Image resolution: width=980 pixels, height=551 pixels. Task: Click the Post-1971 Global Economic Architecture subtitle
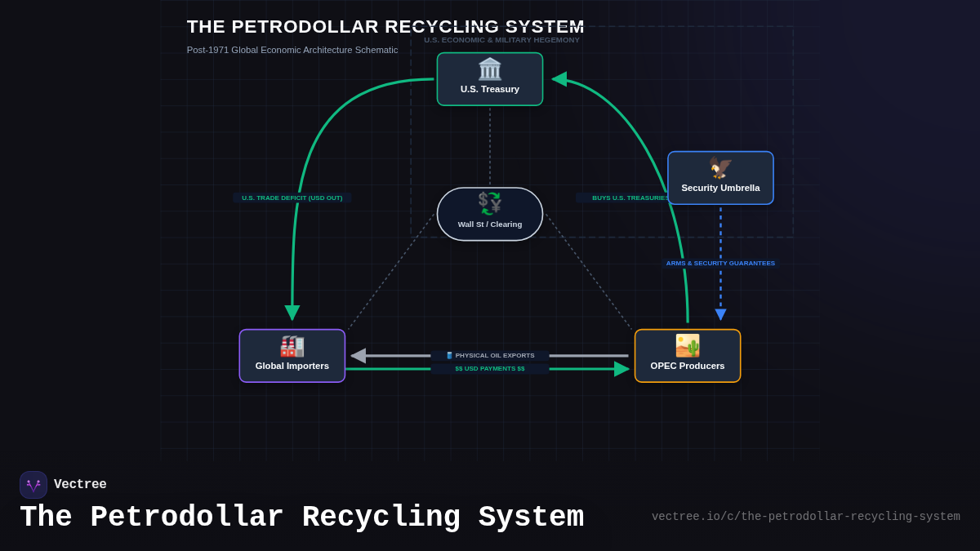[x=292, y=50]
